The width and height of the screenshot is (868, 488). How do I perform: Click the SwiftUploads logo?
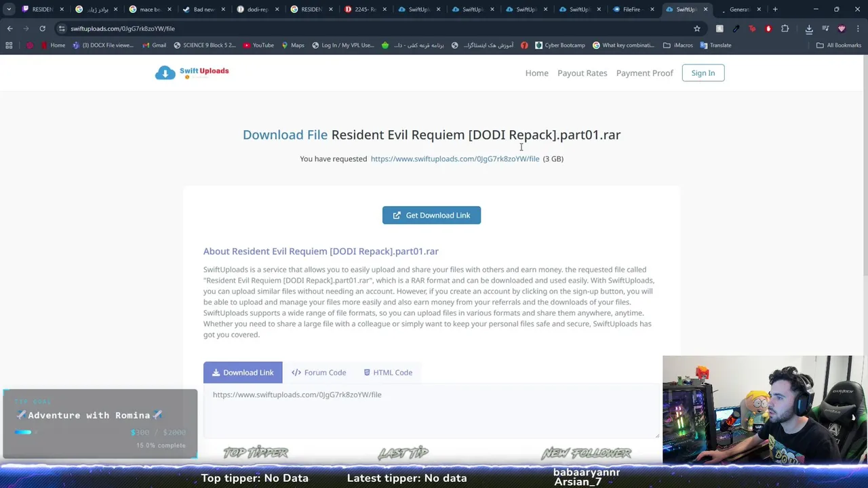point(192,73)
